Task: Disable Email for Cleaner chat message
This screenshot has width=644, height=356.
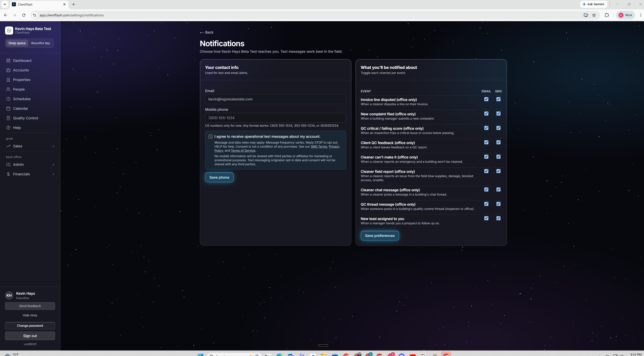Action: (x=486, y=189)
